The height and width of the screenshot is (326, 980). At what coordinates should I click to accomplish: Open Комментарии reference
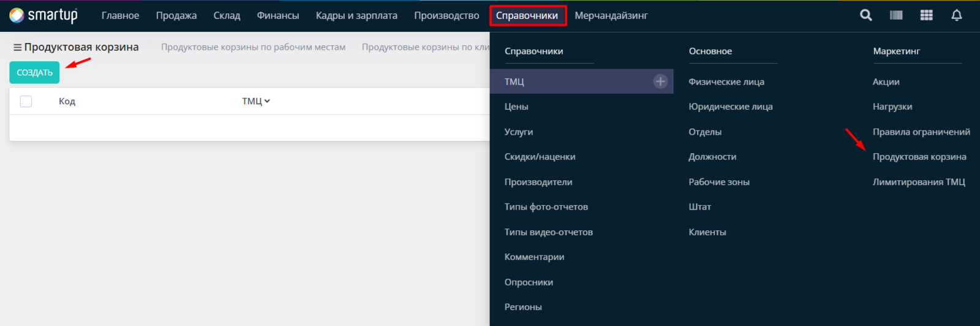[x=534, y=257]
